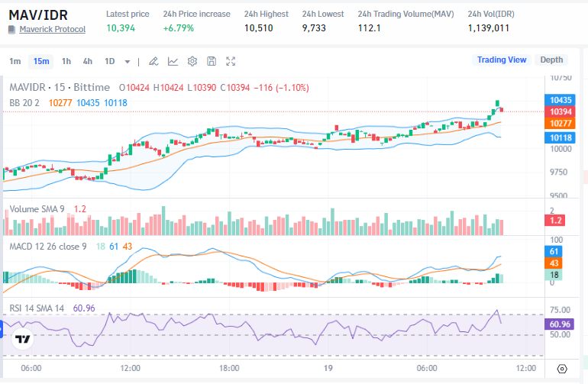Image resolution: width=588 pixels, height=384 pixels.
Task: Open the BB 20 2 indicator legend
Action: click(x=24, y=102)
